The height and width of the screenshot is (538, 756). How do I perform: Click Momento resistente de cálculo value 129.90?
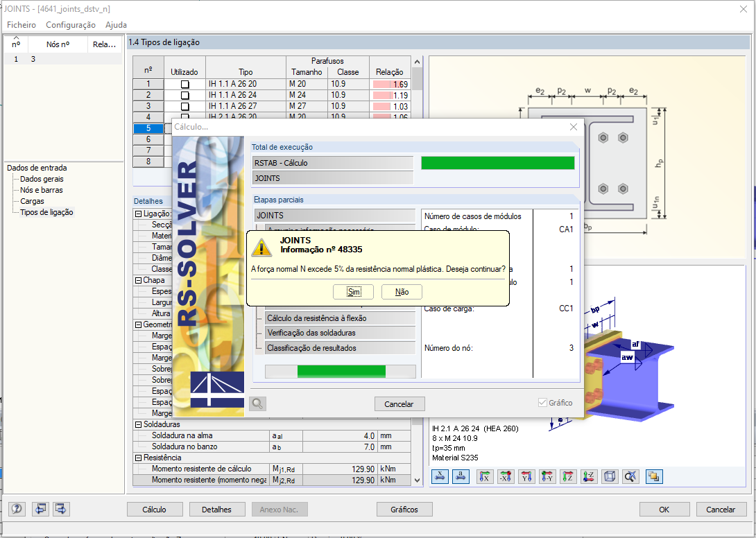point(339,469)
